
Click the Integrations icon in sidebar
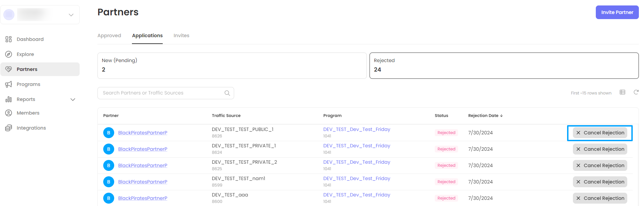click(9, 128)
